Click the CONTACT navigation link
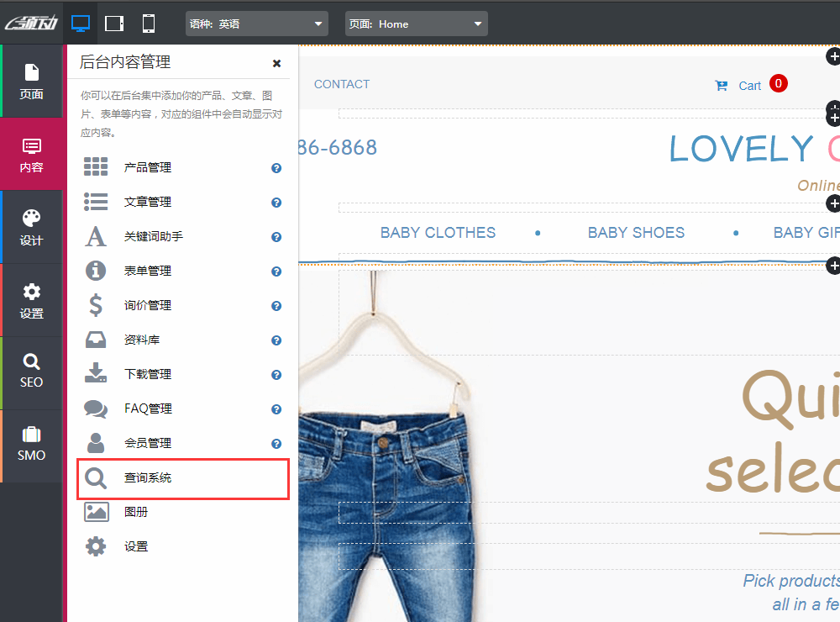 tap(342, 84)
